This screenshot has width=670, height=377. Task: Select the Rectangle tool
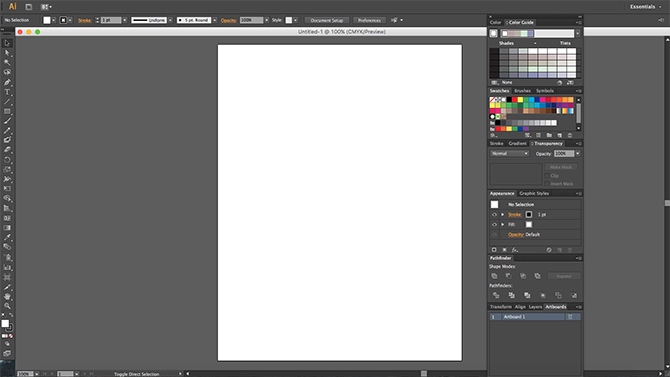[x=7, y=111]
